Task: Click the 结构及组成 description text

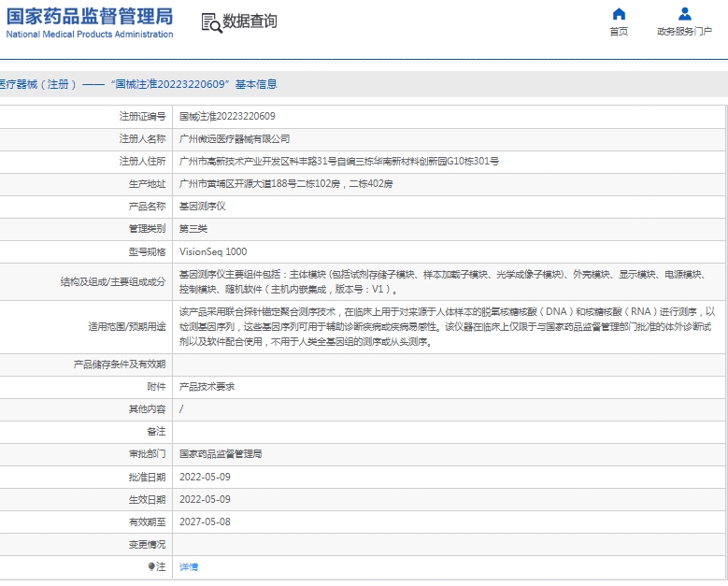Action: tap(443, 282)
